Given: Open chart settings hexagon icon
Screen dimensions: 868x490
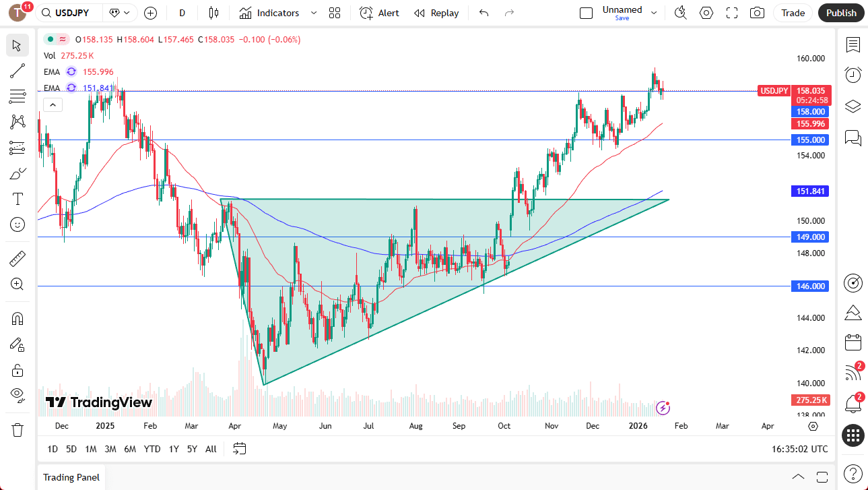Looking at the screenshot, I should click(x=706, y=13).
